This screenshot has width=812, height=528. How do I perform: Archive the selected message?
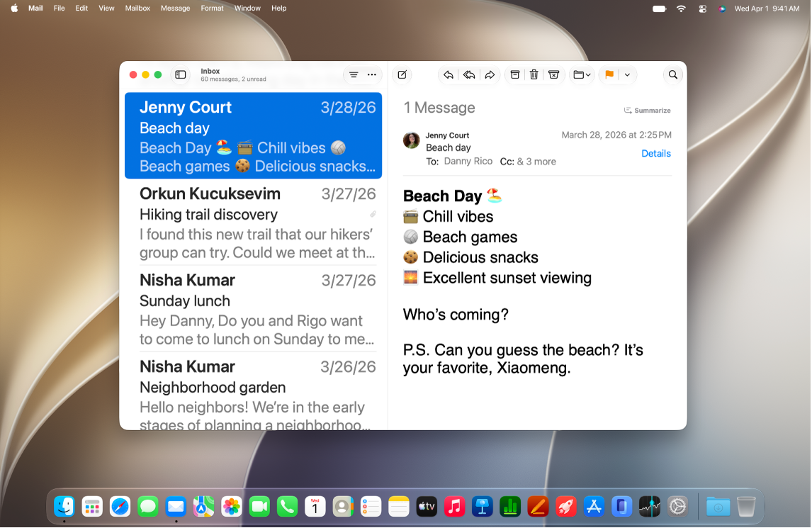514,74
